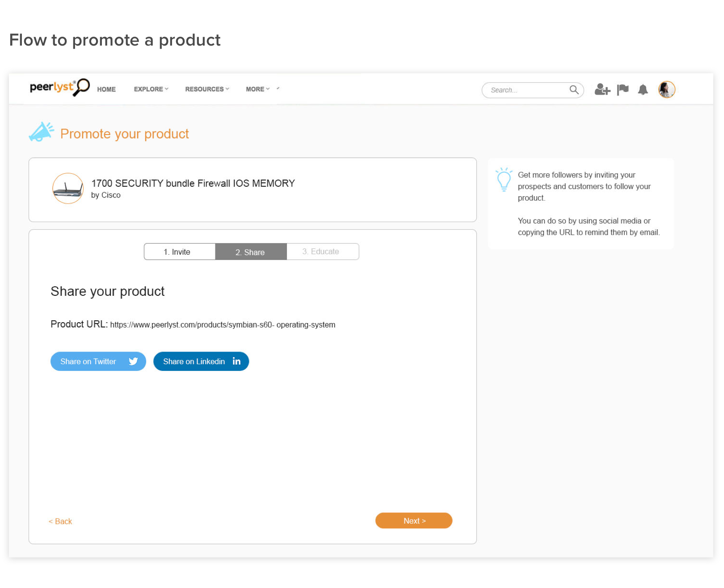Open the notifications bell

point(643,90)
